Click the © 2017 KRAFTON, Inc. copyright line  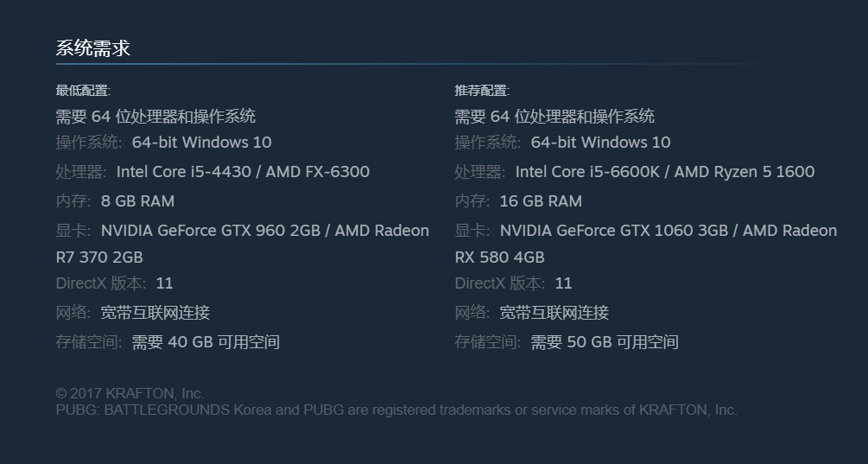[x=130, y=394]
